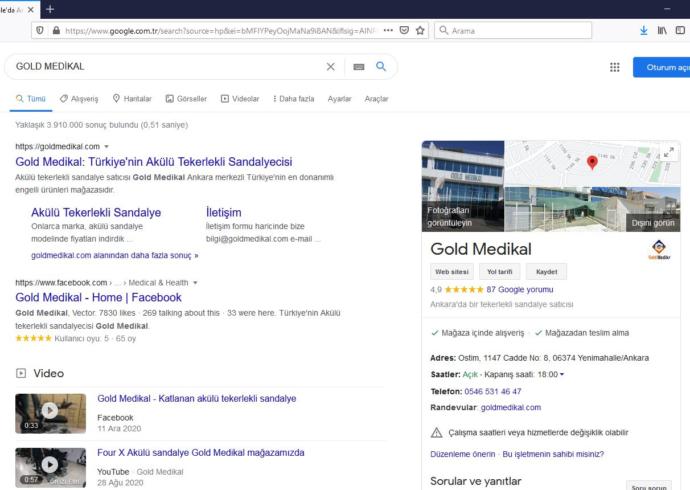
Task: Click the blue search magnifier button
Action: [381, 66]
